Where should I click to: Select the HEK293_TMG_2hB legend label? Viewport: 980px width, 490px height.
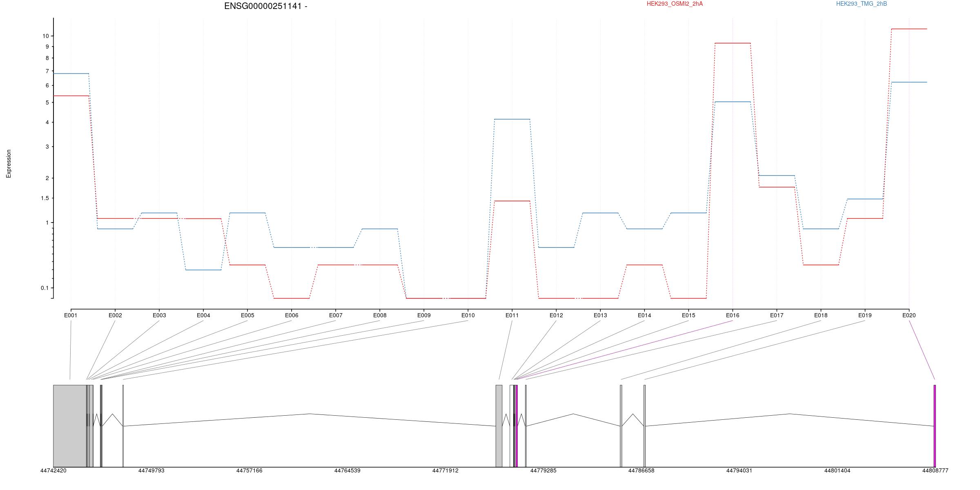(862, 4)
